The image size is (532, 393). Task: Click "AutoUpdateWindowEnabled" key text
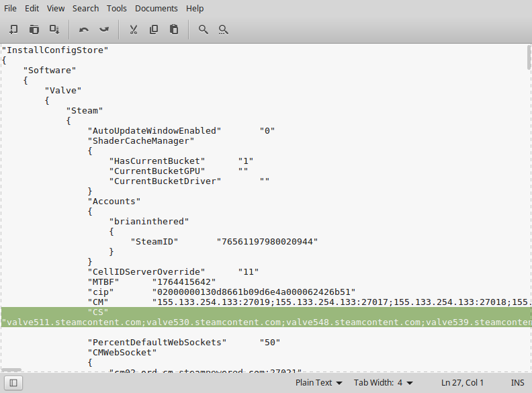[x=154, y=131]
